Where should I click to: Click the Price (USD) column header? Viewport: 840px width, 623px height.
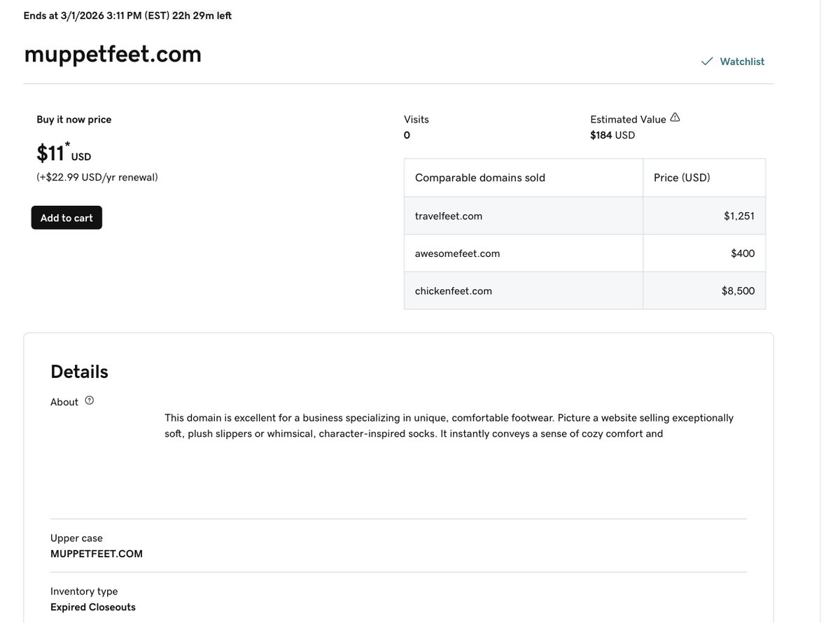tap(704, 178)
